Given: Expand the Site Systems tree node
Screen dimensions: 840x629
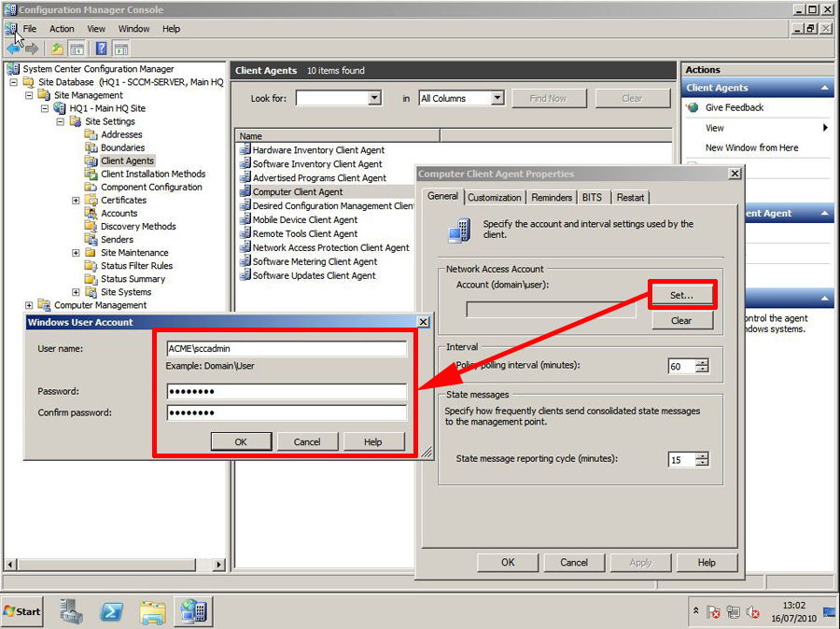Looking at the screenshot, I should pyautogui.click(x=76, y=292).
